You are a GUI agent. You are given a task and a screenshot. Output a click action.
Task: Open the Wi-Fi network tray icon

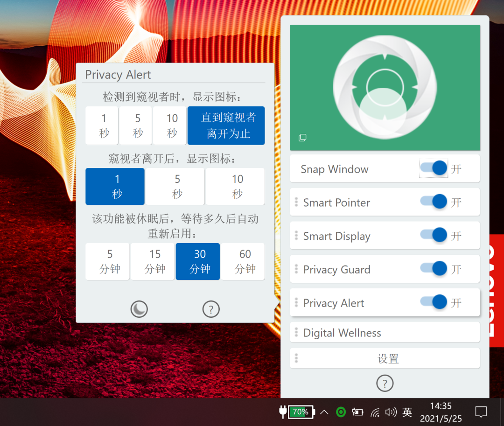(375, 412)
